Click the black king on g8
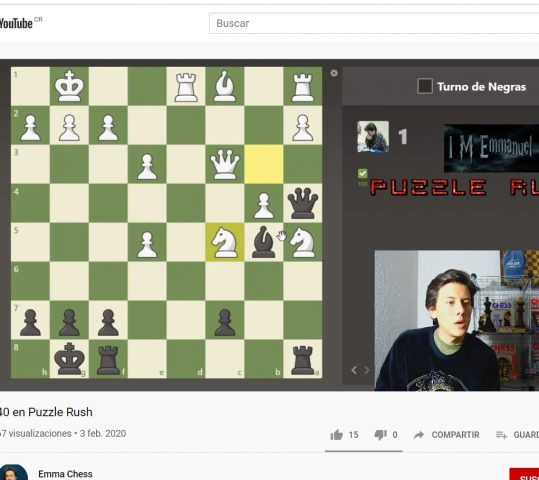 pos(69,359)
